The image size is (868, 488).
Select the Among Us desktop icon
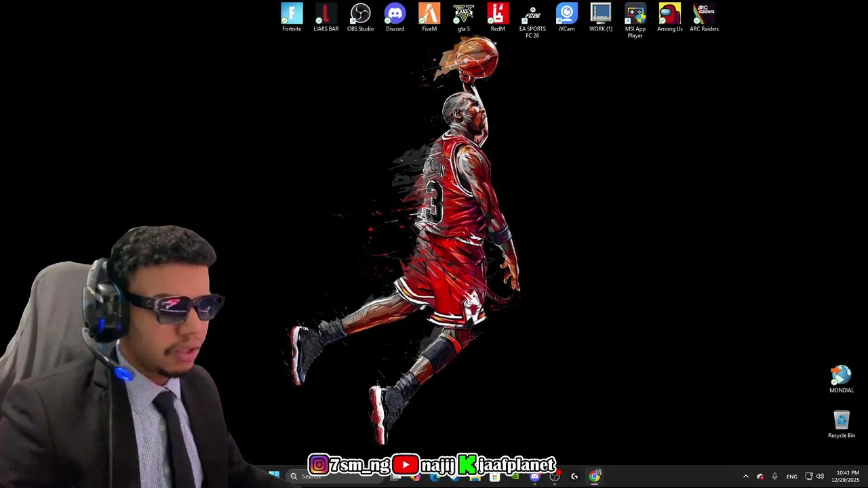coord(670,18)
